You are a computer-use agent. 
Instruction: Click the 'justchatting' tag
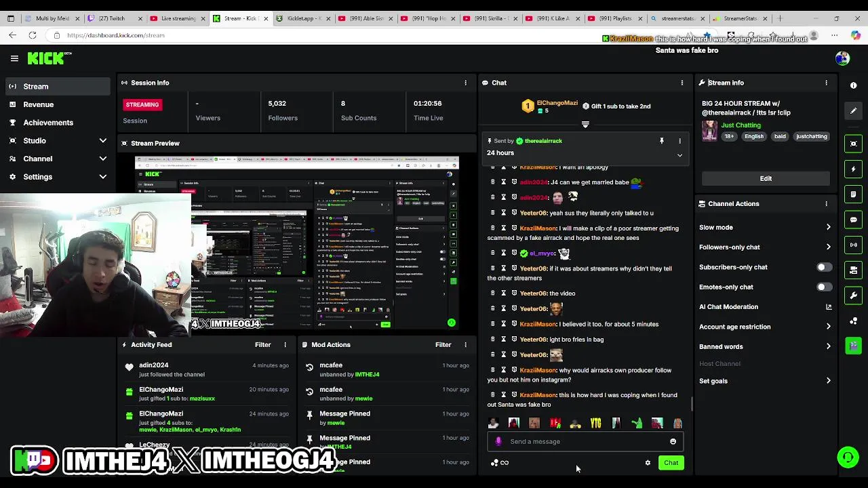tap(811, 136)
